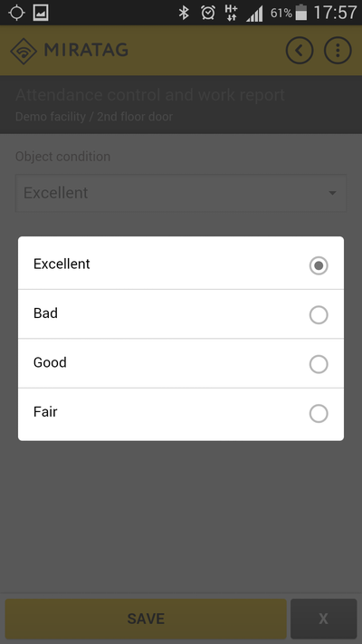The height and width of the screenshot is (644, 362).
Task: Open the three-dot overflow menu
Action: (338, 51)
